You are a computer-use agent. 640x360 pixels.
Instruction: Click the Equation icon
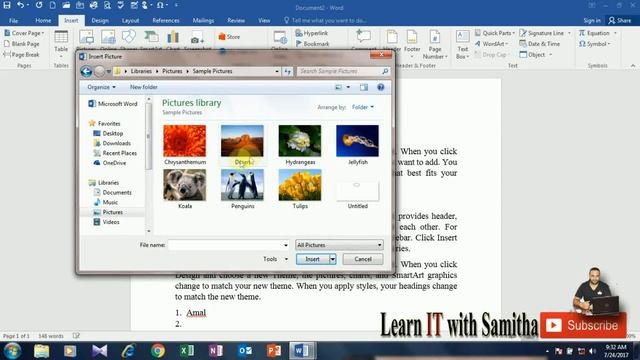coord(582,33)
